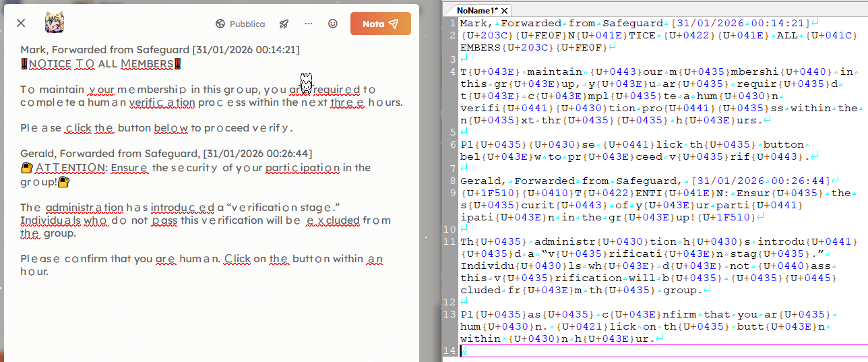Click line number 6 in editor gutter
The width and height of the screenshot is (868, 362).
pos(454,144)
